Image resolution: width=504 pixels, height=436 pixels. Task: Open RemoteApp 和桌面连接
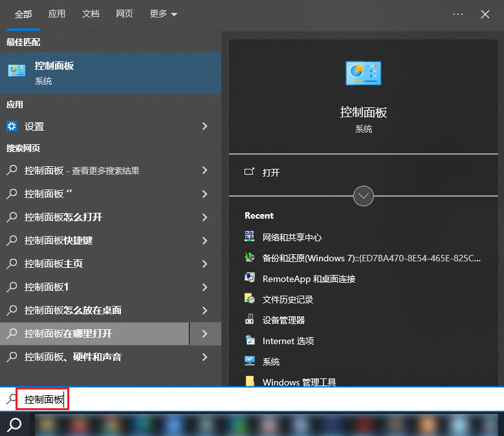309,279
